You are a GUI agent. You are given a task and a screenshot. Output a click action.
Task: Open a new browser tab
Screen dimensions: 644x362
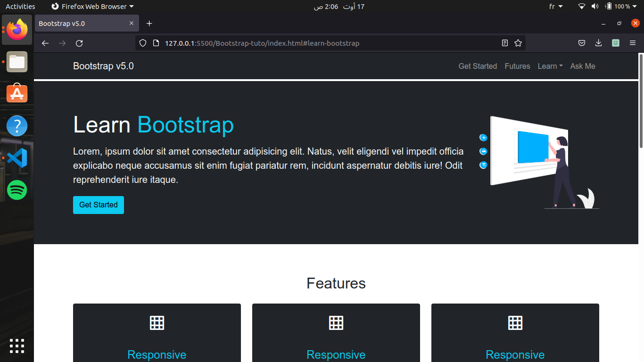[x=149, y=24]
